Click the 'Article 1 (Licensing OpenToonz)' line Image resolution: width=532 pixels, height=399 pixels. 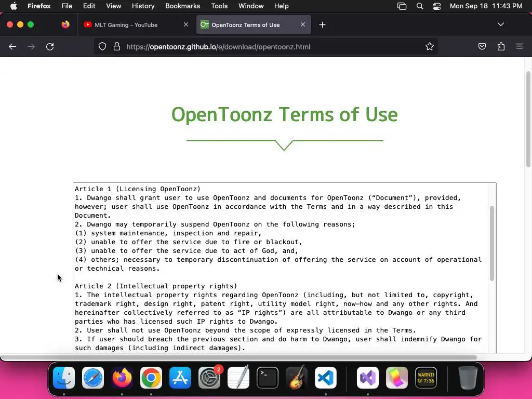tap(138, 189)
